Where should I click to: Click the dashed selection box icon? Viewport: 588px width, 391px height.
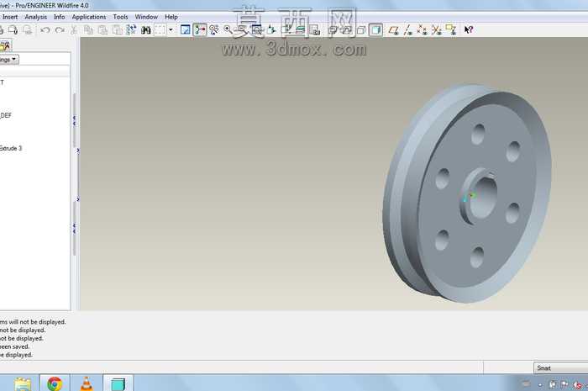point(160,30)
